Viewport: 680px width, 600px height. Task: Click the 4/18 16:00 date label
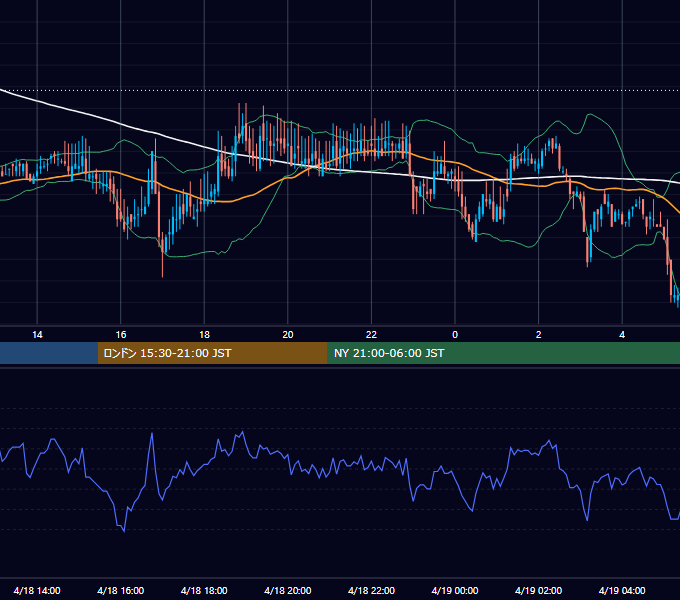click(121, 590)
